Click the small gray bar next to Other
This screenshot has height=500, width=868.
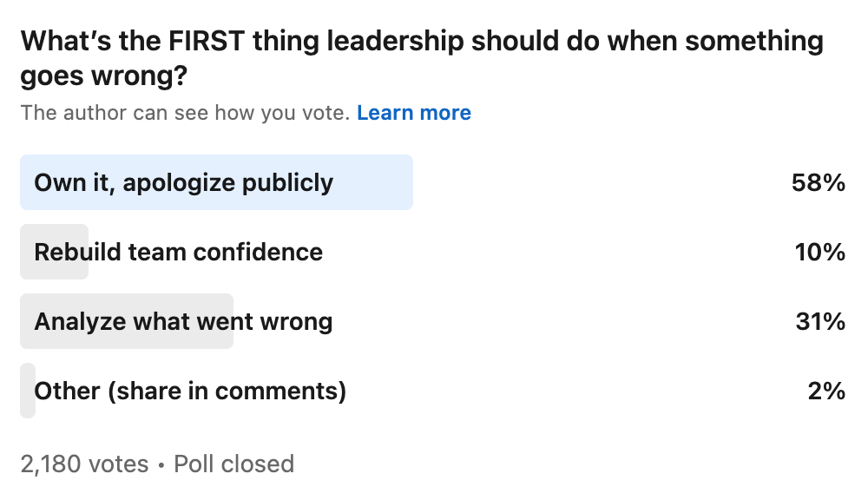(x=28, y=391)
